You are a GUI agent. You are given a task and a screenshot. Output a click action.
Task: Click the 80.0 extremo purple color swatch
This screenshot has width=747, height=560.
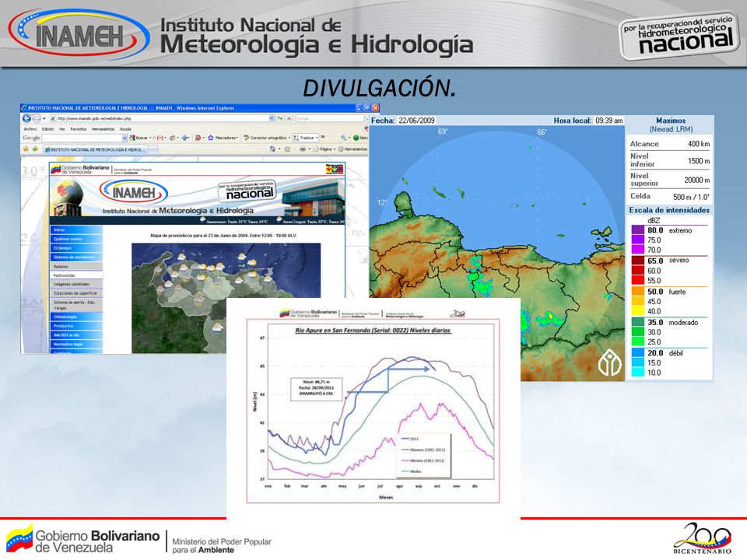pyautogui.click(x=638, y=230)
